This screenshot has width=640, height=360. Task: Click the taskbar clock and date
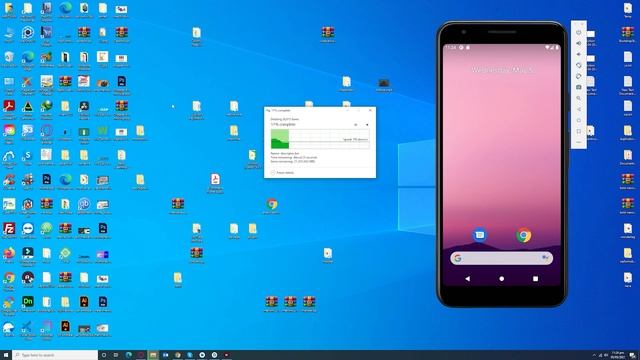click(618, 355)
